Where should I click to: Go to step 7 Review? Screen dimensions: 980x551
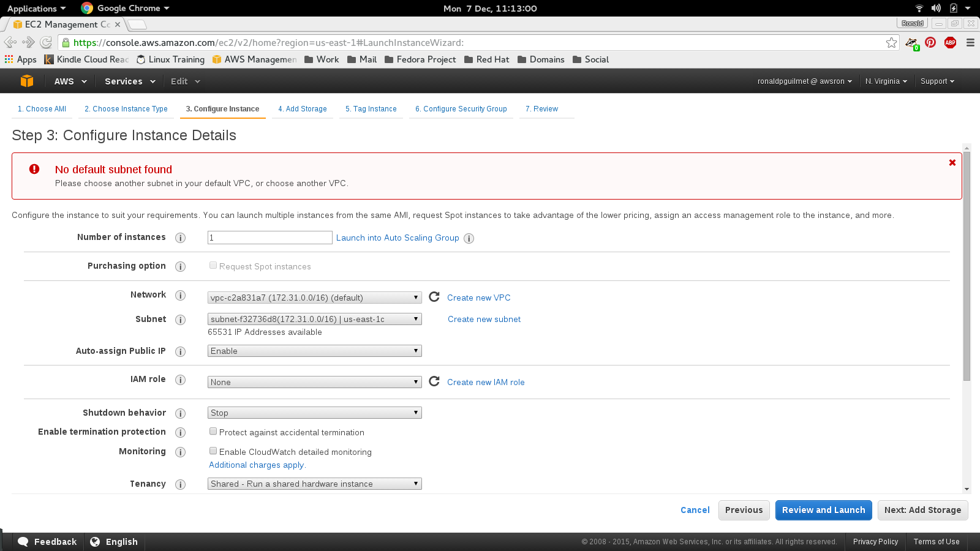coord(542,109)
